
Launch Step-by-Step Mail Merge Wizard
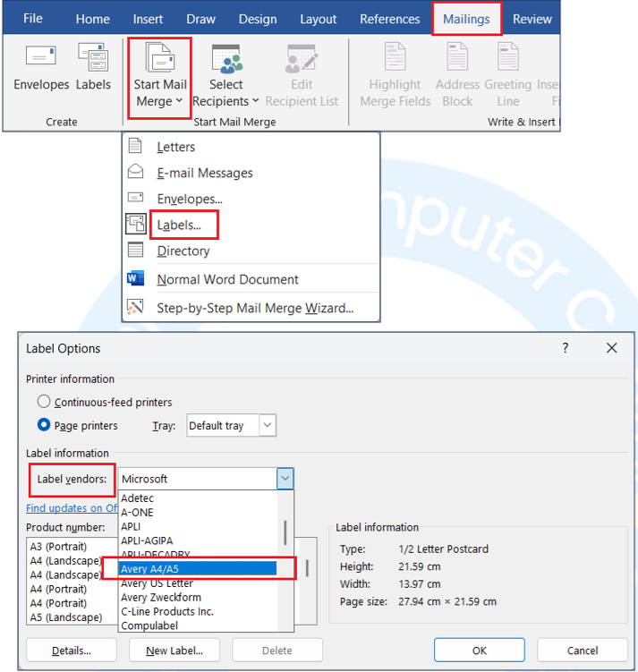pos(251,308)
